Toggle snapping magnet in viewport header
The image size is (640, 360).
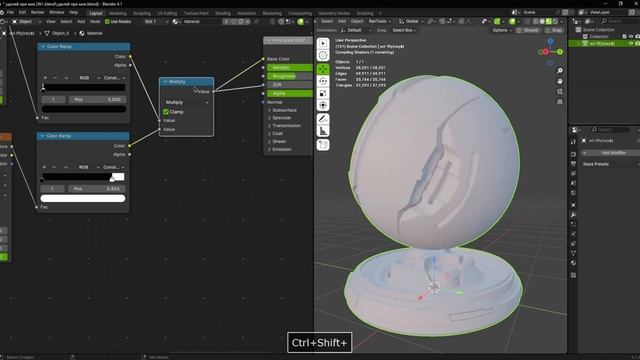click(x=442, y=21)
